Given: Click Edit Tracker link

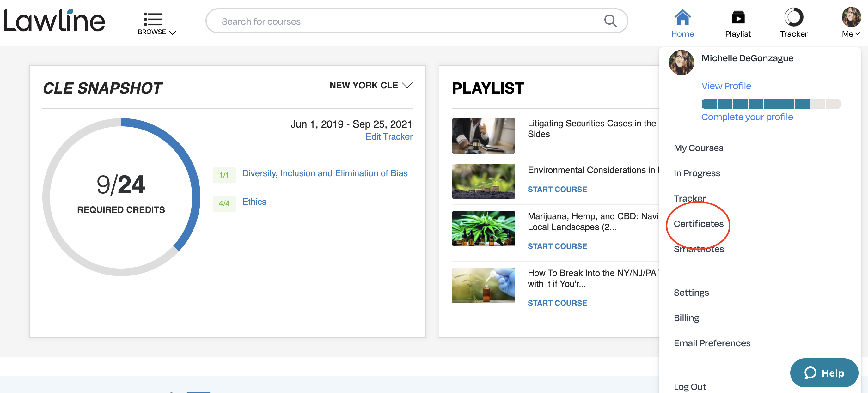Looking at the screenshot, I should click(389, 137).
